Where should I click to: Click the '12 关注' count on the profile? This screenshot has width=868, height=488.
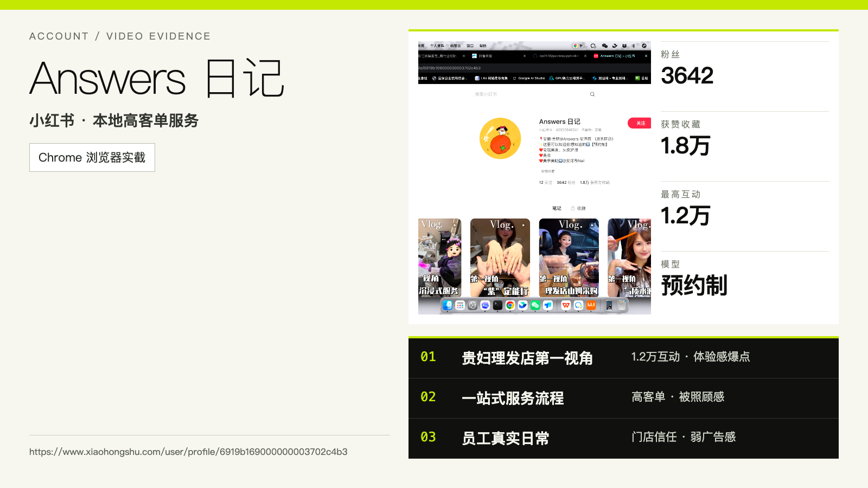(545, 183)
